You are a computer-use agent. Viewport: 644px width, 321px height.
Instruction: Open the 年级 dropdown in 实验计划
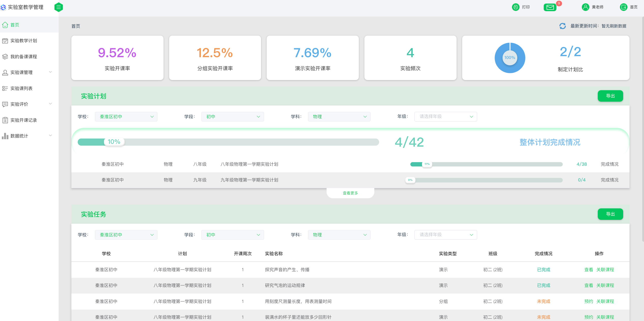(445, 117)
